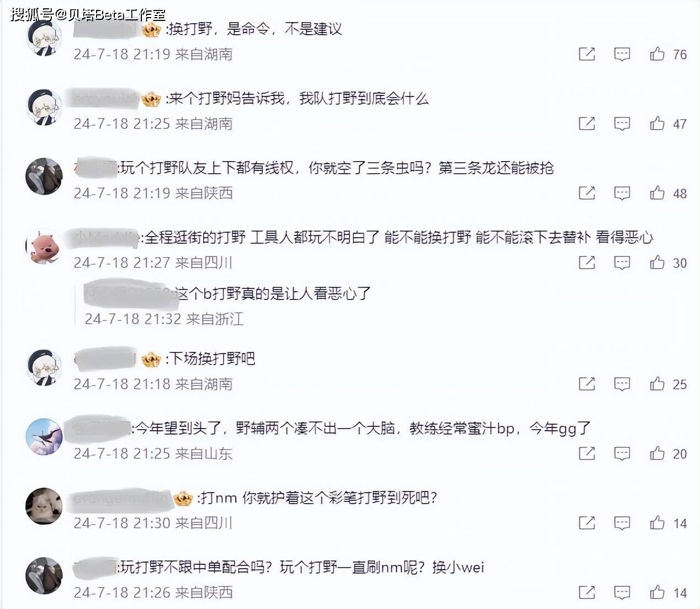Like the comment with 47 likes
Viewport: 700px width, 609px height.
tap(657, 123)
